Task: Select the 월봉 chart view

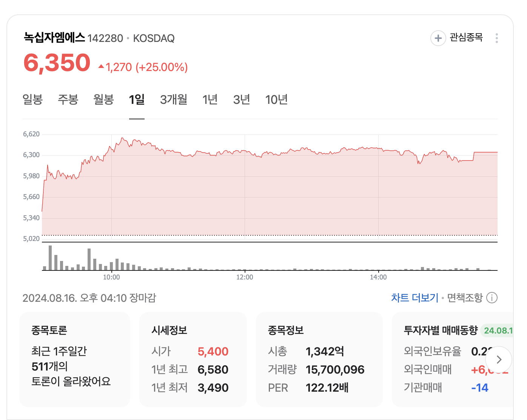Action: [x=104, y=99]
